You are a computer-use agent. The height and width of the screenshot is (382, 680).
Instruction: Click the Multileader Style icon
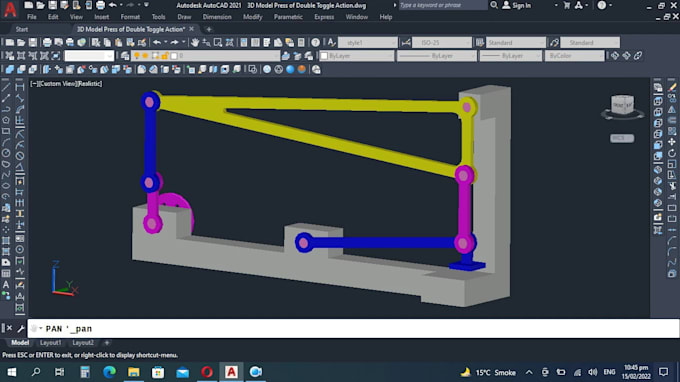click(554, 42)
